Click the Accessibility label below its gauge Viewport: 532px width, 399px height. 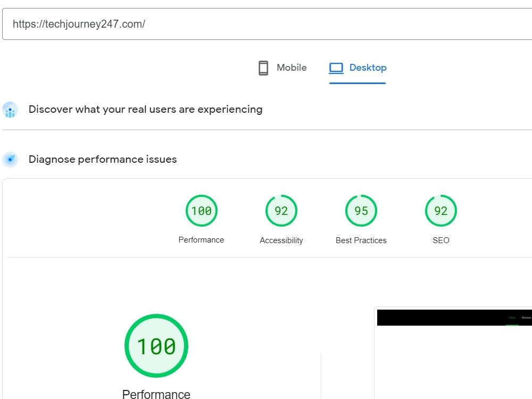coord(281,240)
